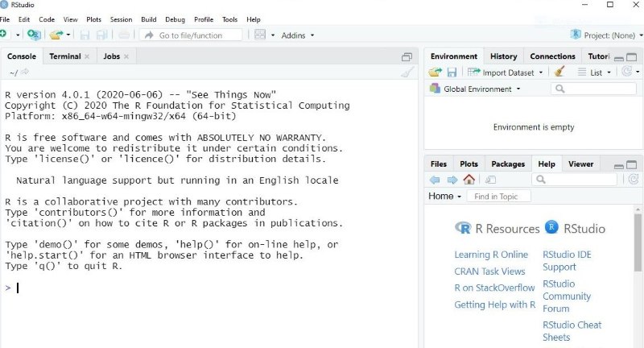Open the Project (None) menu
Image resolution: width=644 pixels, height=348 pixels.
tap(607, 35)
